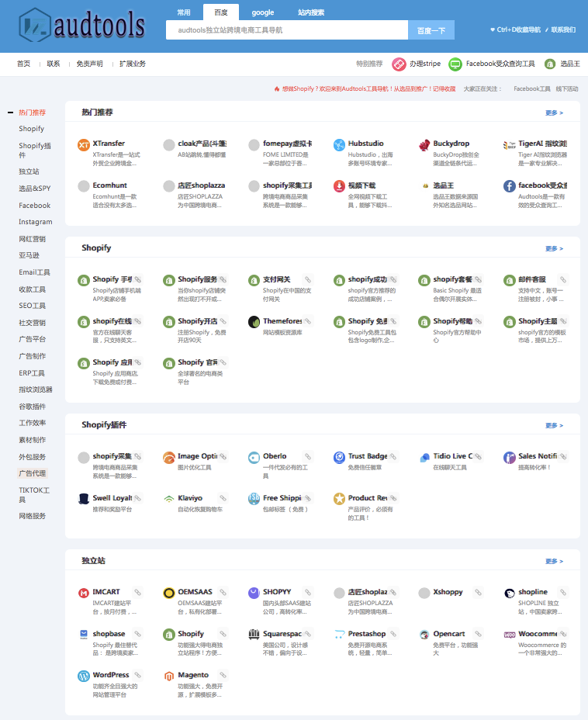Viewport: 588px width, 720px height.
Task: Open the 联系我们 link in header
Action: [563, 29]
